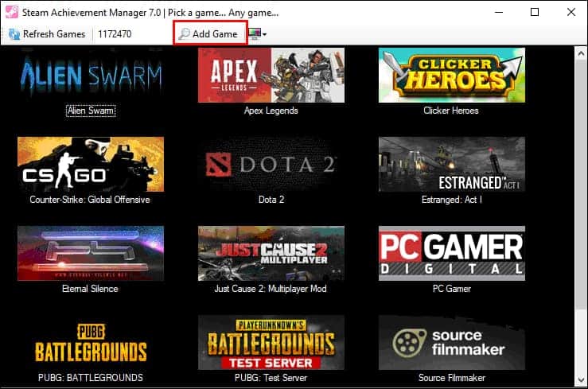Image resolution: width=588 pixels, height=389 pixels.
Task: Open the game filter monitor dropdown
Action: [x=258, y=34]
